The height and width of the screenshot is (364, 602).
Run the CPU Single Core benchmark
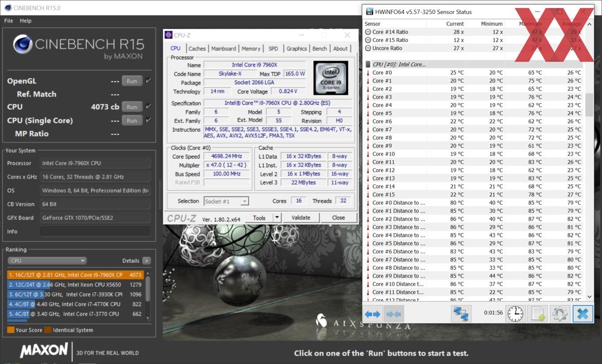(132, 120)
